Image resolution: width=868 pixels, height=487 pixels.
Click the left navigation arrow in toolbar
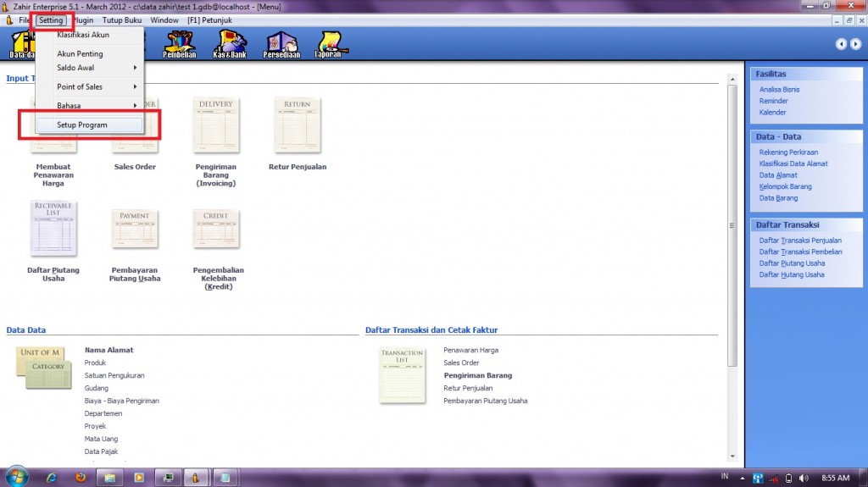click(x=841, y=44)
